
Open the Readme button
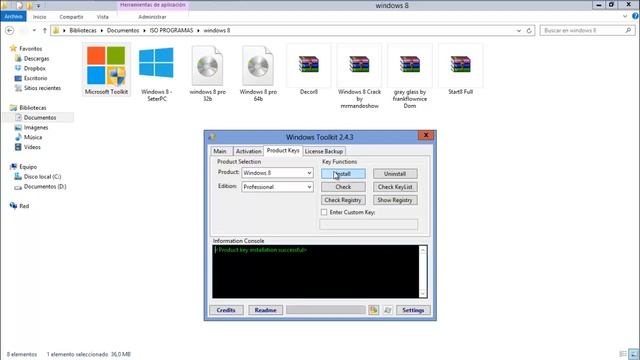coord(265,310)
